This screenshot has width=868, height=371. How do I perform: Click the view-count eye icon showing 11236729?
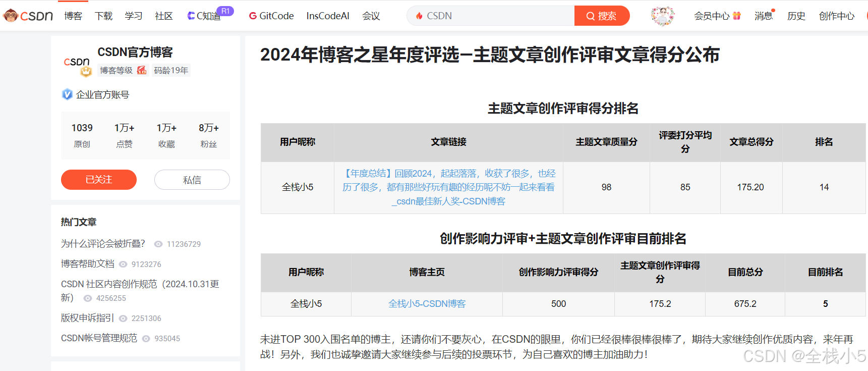click(158, 244)
